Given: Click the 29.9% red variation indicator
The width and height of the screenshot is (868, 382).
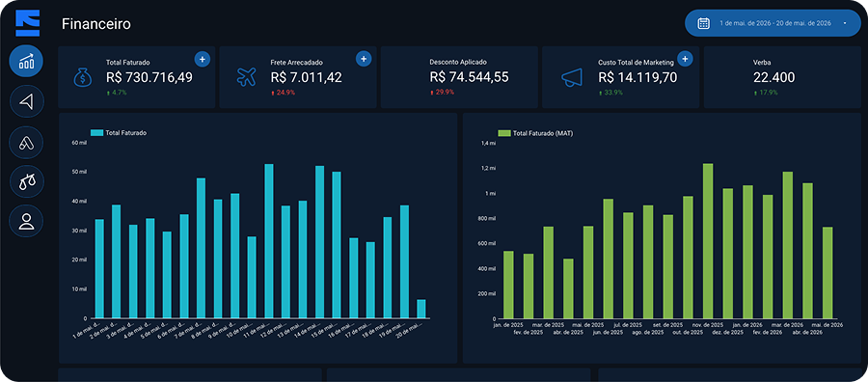Looking at the screenshot, I should (x=442, y=93).
